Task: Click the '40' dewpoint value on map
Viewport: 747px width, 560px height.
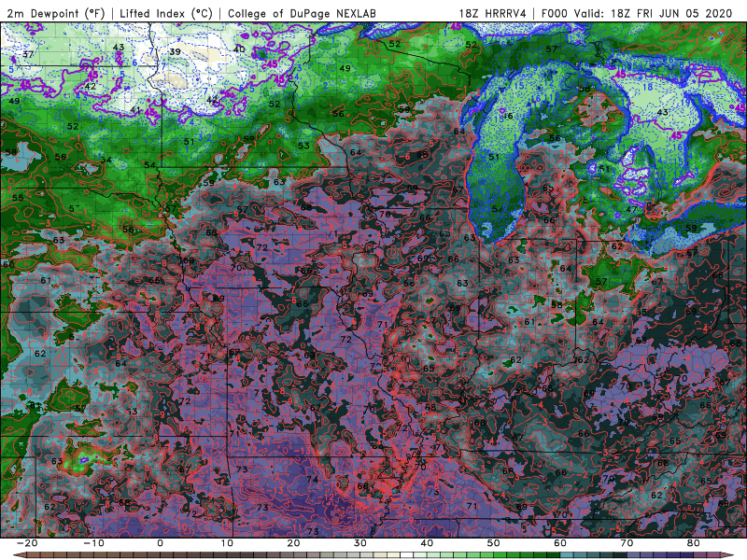Action: point(239,49)
